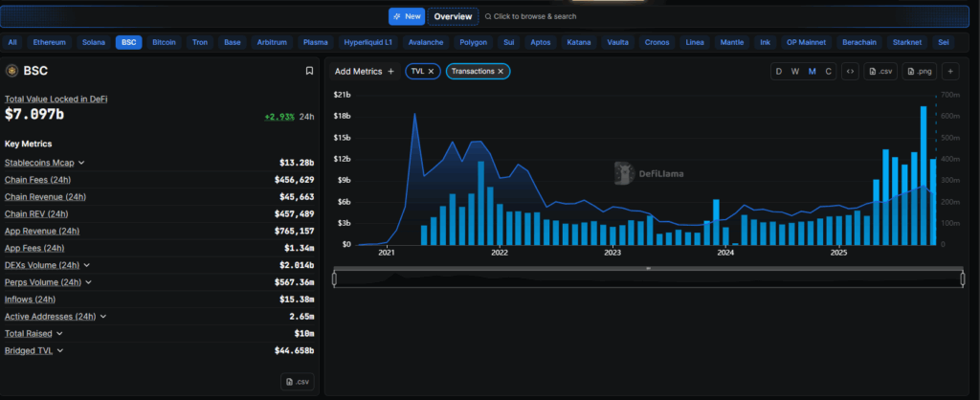Screen dimensions: 980x400
Task: Expand DEXs Volume (24h) details
Action: 87,265
